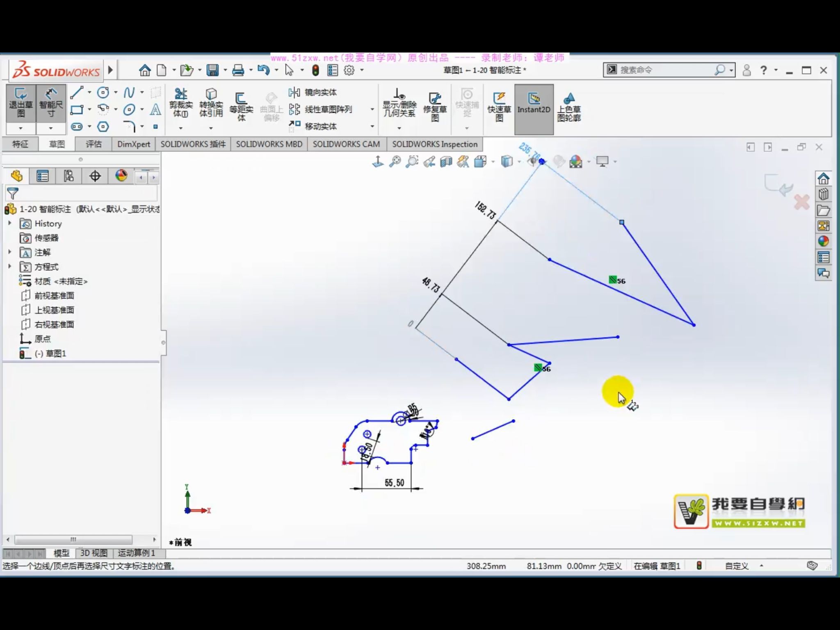
Task: Switch to the 运动算例 1 bottom tab
Action: pos(137,553)
